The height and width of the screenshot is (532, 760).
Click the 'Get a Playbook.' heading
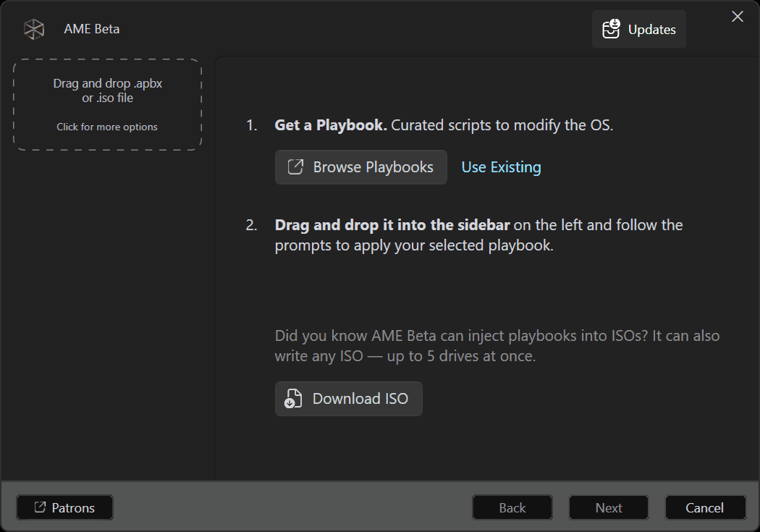331,125
